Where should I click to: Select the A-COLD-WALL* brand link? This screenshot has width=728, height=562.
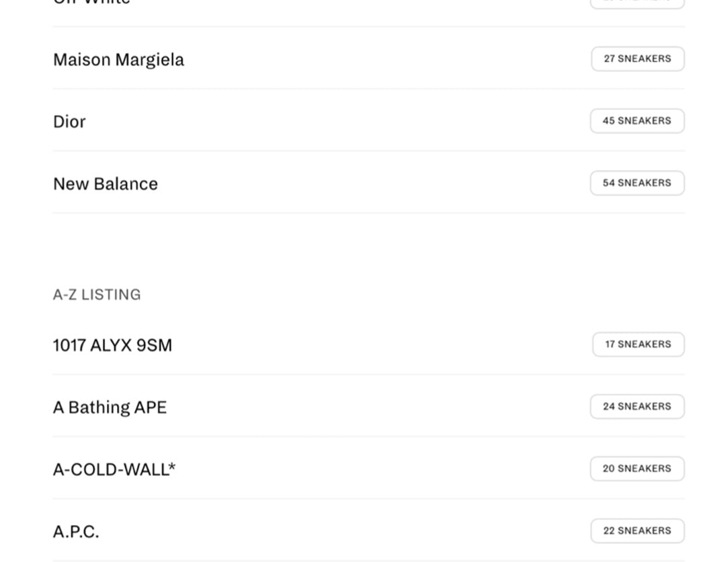point(114,469)
